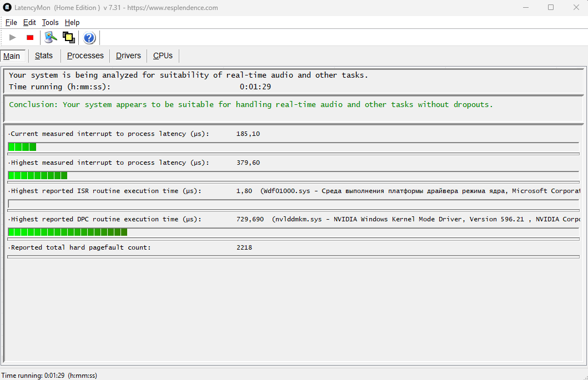Click the empty ISR routine execution bar
This screenshot has height=380, width=588.
click(293, 204)
